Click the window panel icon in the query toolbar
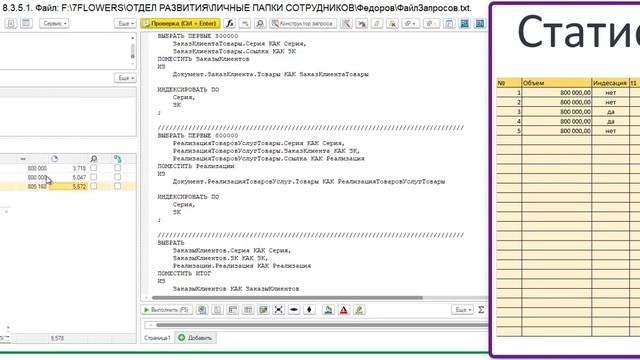640x360 pixels. point(449,24)
